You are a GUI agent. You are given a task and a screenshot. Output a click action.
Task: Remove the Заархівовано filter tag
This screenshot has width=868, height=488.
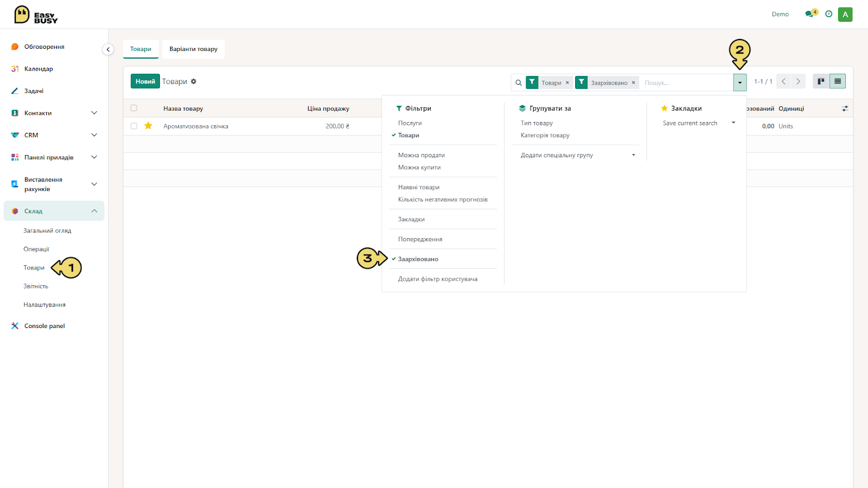pyautogui.click(x=633, y=83)
